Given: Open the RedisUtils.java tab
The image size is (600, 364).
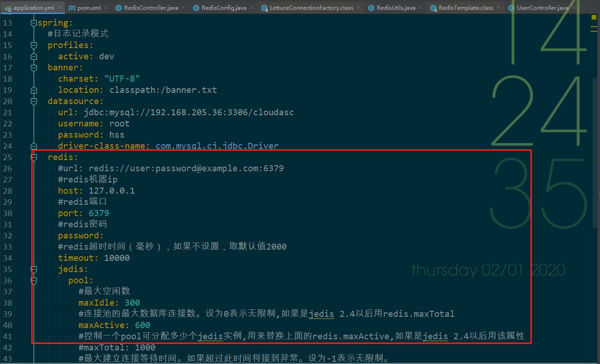Looking at the screenshot, I should tap(396, 8).
